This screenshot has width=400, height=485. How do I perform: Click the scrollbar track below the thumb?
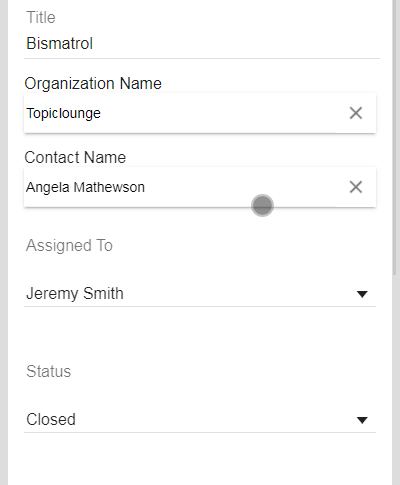(x=396, y=380)
